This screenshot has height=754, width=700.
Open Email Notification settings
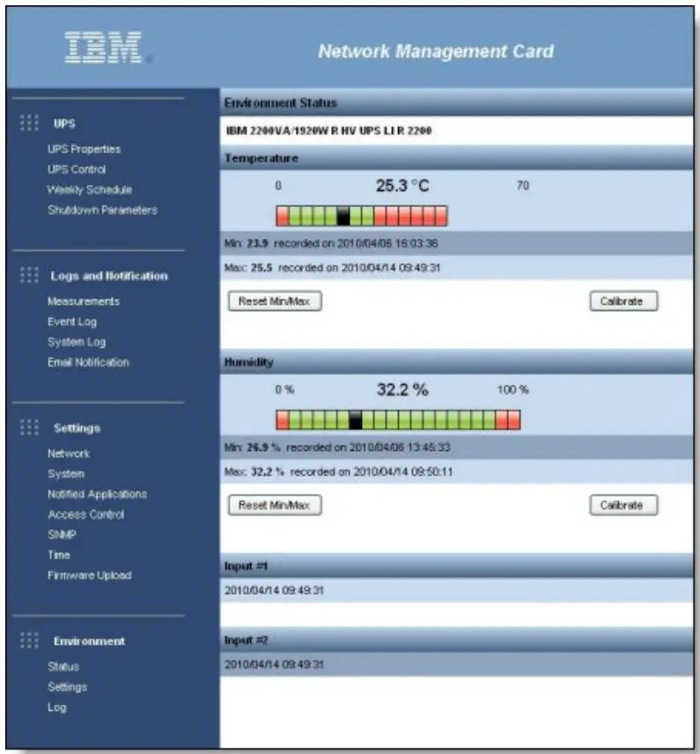click(88, 362)
